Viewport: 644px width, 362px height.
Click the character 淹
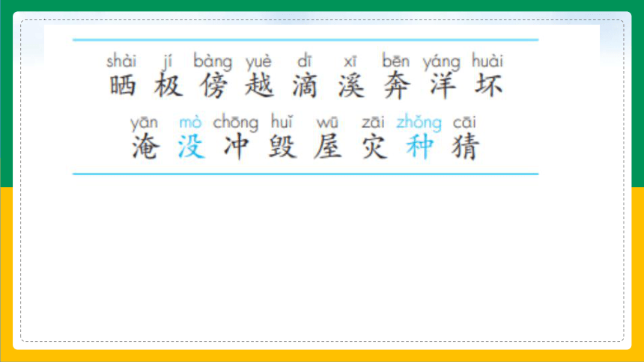(x=145, y=147)
